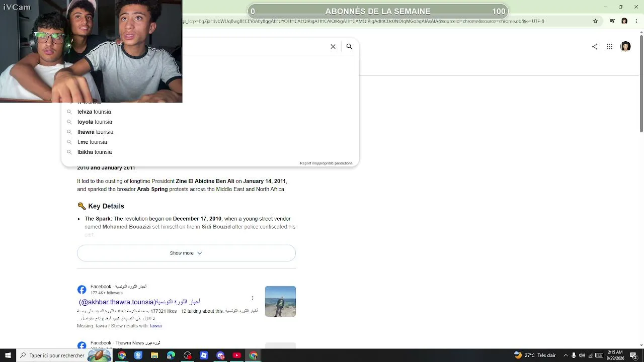Viewport: 644px width, 362px height.
Task: Open the Wi-Fi network tray icon
Action: (x=591, y=355)
